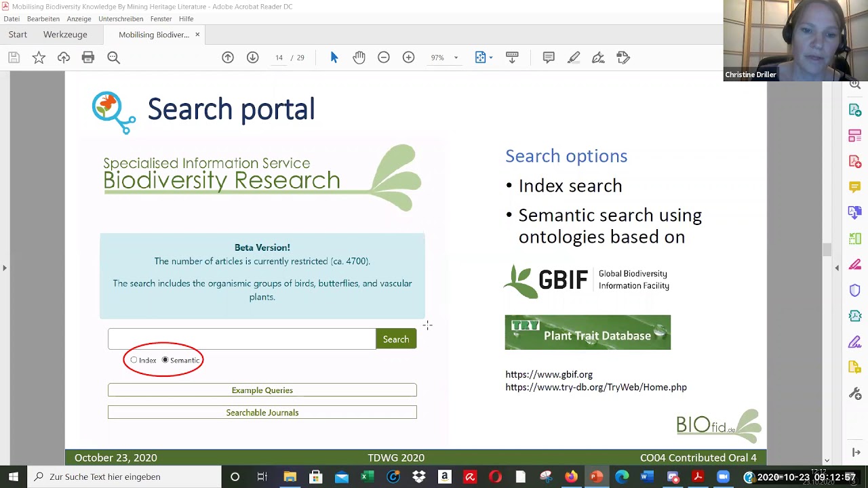
Task: Click the green Search button
Action: click(x=396, y=339)
